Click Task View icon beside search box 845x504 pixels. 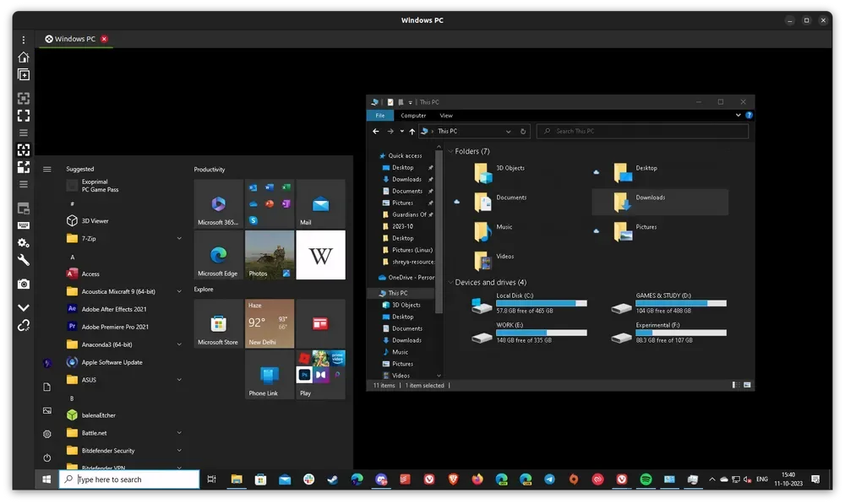212,480
